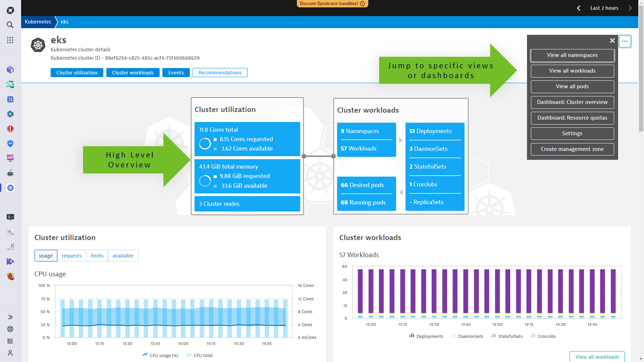Toggle the Deployments legend series
Screen dimensions: 644x362
coord(426,336)
